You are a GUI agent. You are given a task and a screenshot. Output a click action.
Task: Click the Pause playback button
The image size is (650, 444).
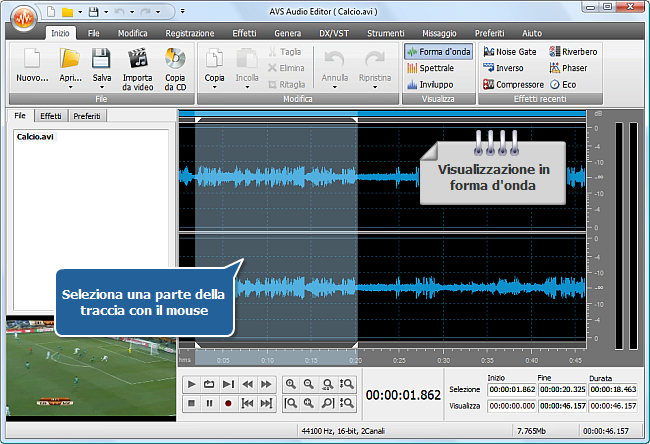(x=210, y=403)
